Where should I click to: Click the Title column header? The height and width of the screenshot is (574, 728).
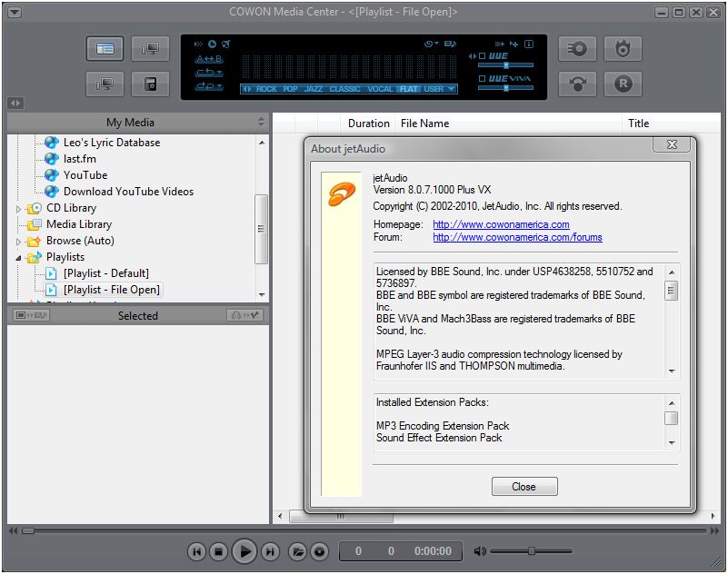pos(672,124)
